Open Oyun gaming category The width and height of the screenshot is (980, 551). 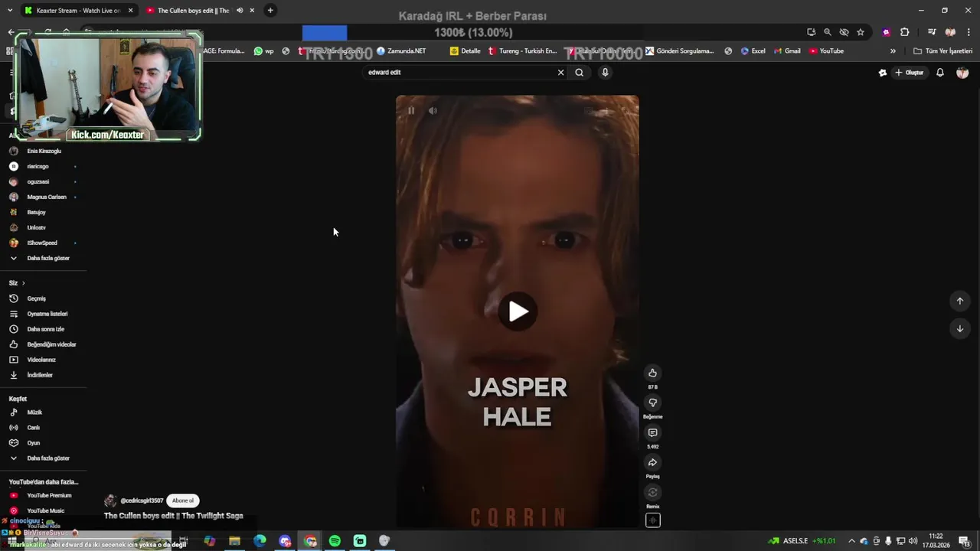coord(33,443)
